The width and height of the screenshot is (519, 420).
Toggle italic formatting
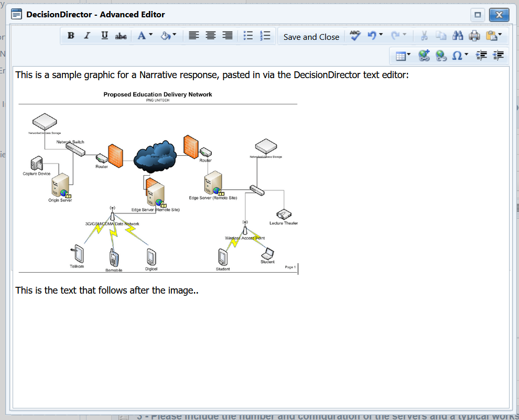click(x=87, y=36)
